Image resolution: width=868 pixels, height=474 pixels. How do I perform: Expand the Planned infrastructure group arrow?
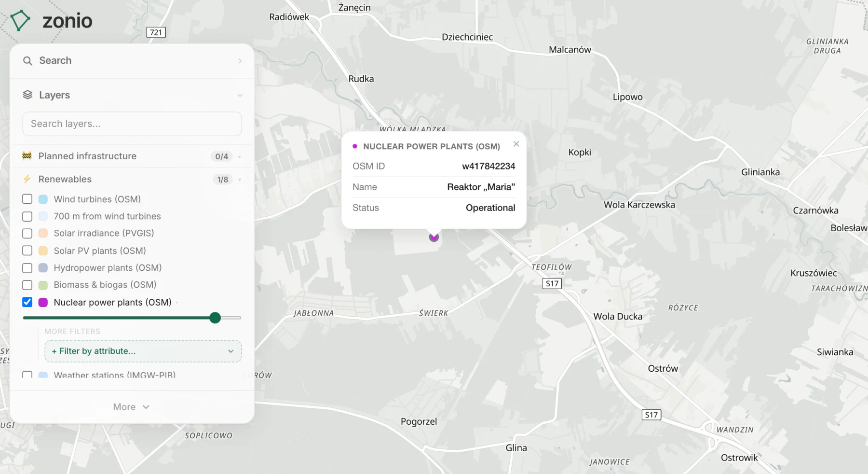[x=240, y=156]
